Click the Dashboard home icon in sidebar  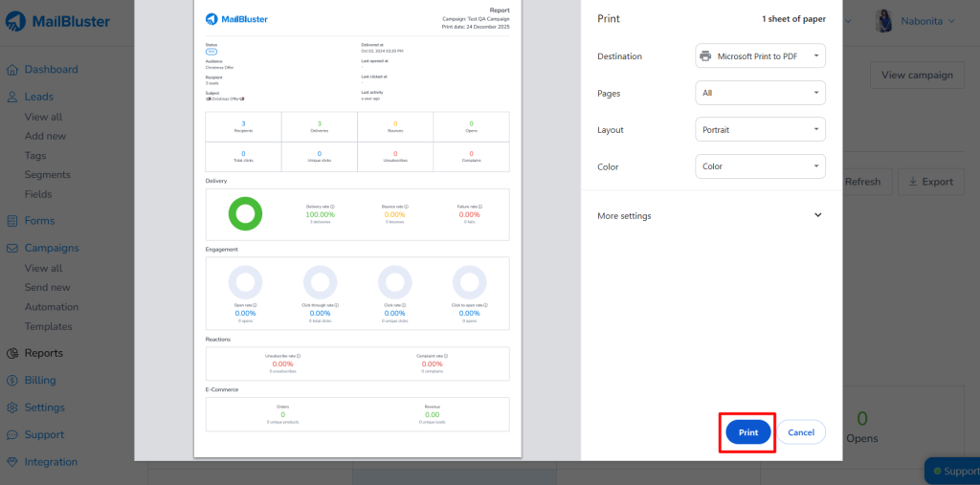pos(12,70)
